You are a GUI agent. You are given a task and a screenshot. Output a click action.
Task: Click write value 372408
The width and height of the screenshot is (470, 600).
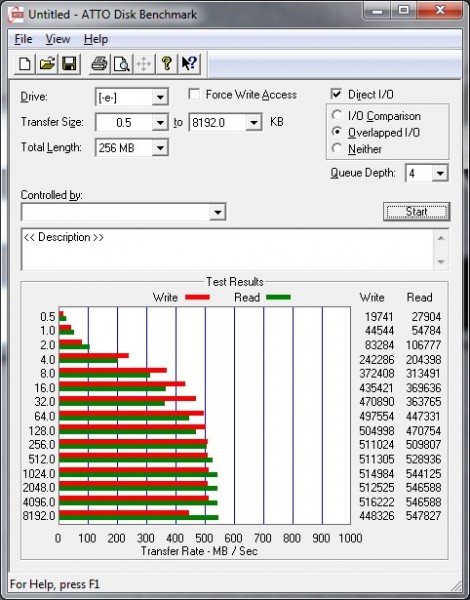[x=376, y=373]
